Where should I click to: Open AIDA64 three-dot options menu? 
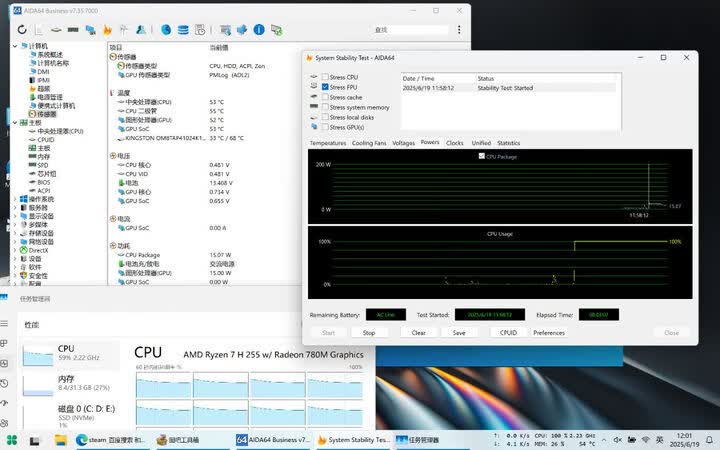coord(459,29)
